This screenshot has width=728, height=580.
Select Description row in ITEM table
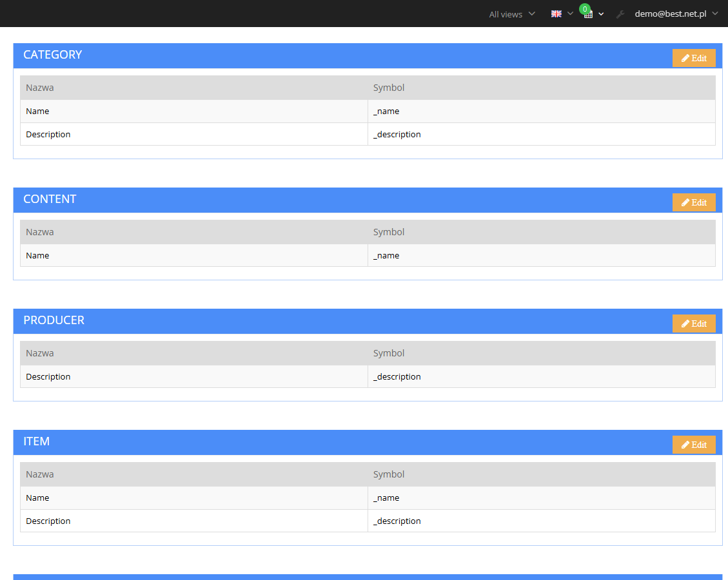tap(368, 521)
